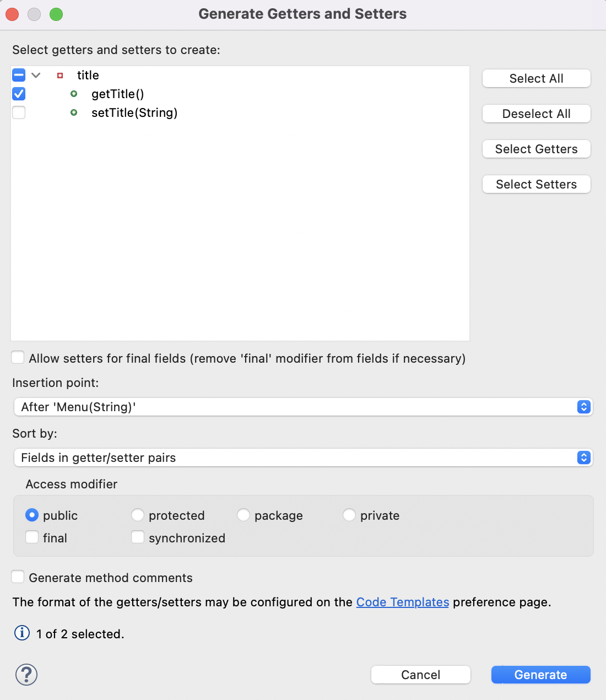Screen dimensions: 606x700
Task: Check the synchronized modifier checkbox
Action: point(138,537)
